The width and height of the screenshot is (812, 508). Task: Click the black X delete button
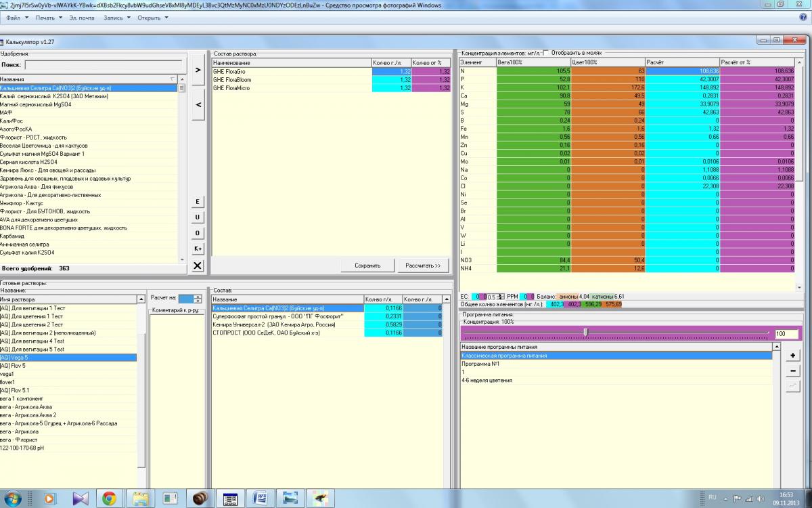(x=198, y=266)
